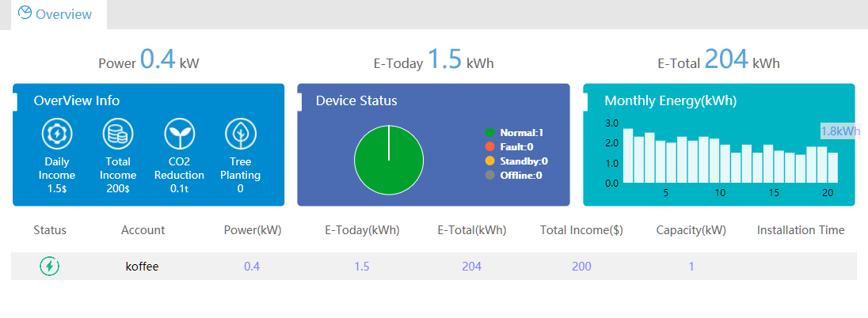The image size is (868, 318).
Task: Click the Power(kW) column header
Action: (253, 230)
